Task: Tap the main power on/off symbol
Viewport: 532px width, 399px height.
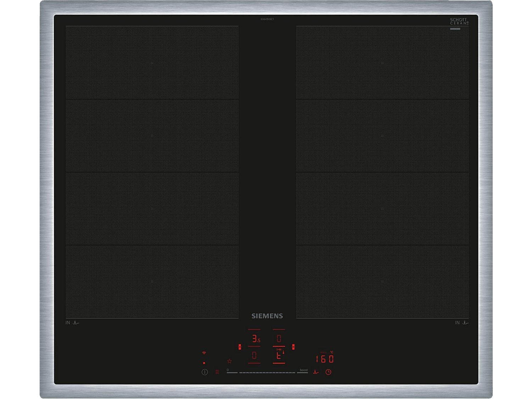Action: 205,372
